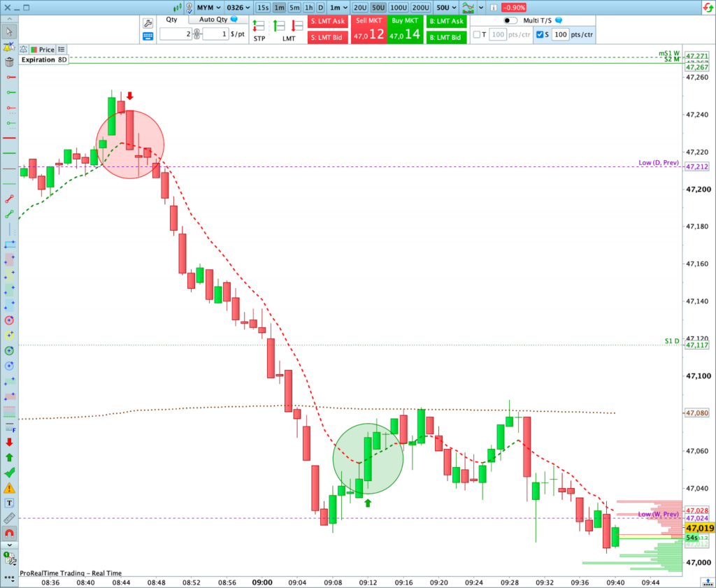Select the 200U history units option
Image resolution: width=716 pixels, height=588 pixels.
(421, 8)
